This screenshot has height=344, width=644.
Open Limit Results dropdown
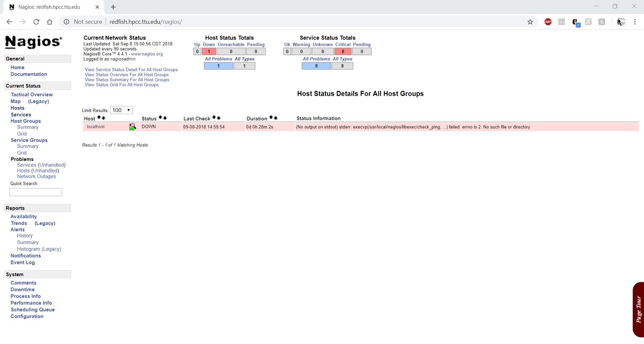121,110
